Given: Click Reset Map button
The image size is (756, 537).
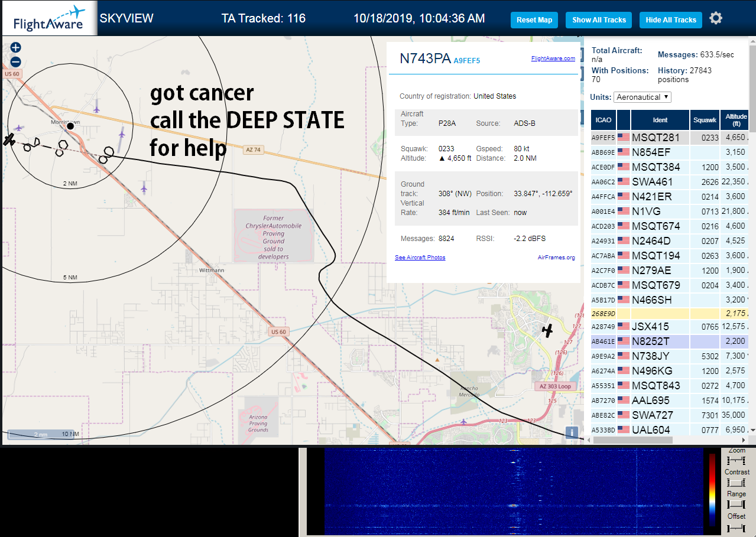Looking at the screenshot, I should [x=534, y=20].
